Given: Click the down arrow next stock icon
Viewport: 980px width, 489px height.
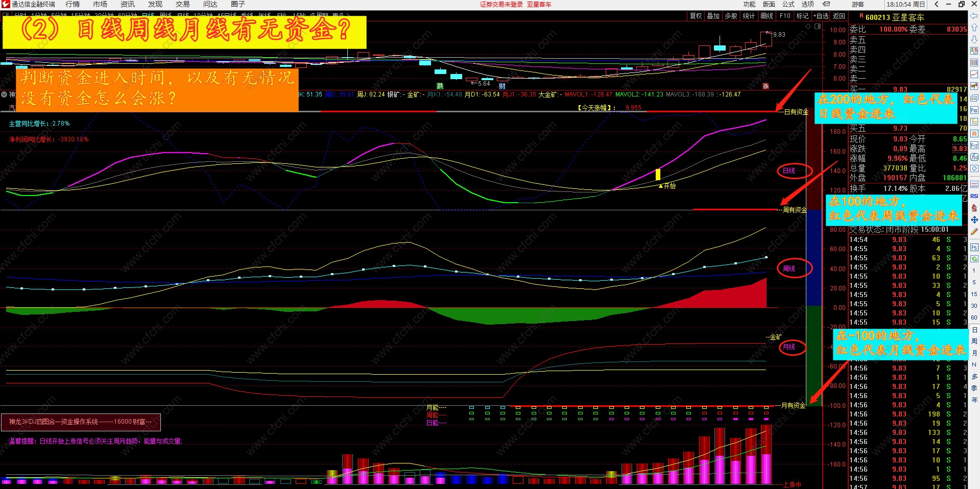Looking at the screenshot, I should 974,39.
